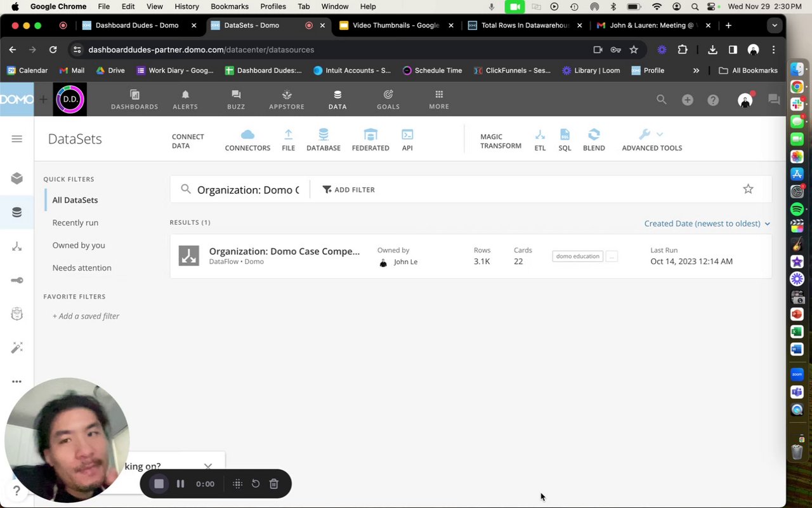The image size is (812, 508).
Task: Open the Chrome tab search dropdown
Action: click(x=774, y=25)
